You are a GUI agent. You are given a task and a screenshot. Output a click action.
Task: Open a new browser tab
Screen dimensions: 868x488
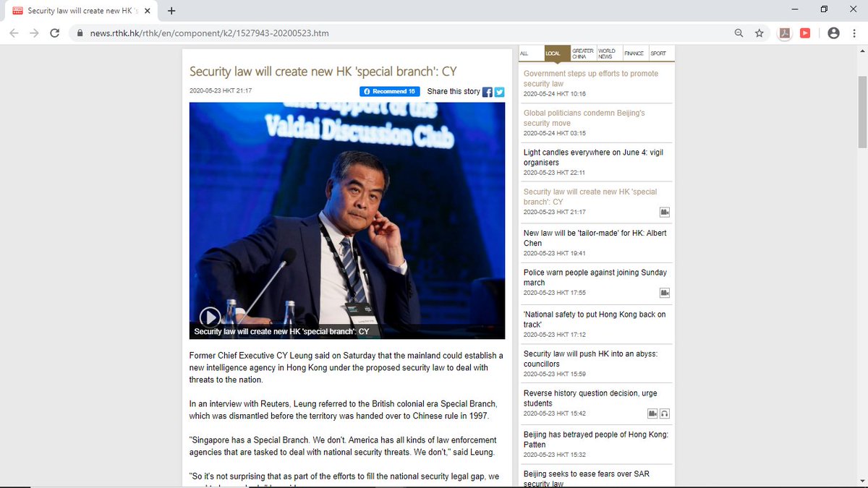[x=171, y=11]
